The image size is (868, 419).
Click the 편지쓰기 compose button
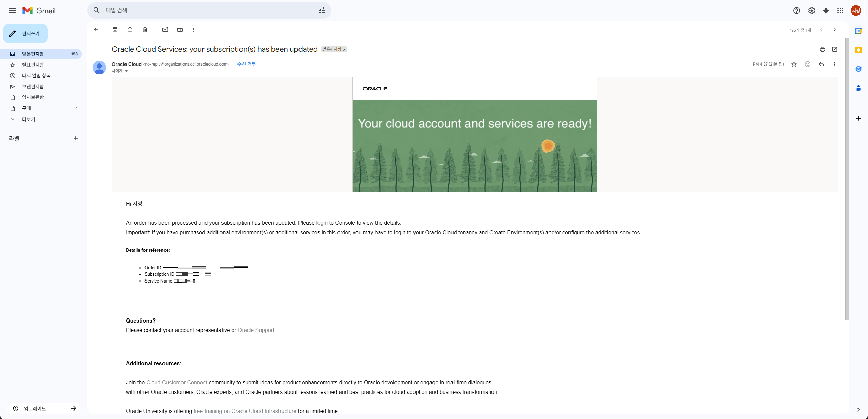pos(25,33)
